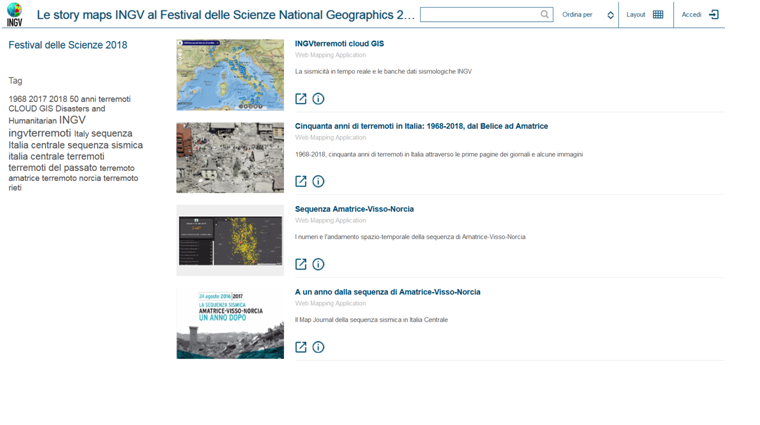
Task: Click the Layout label
Action: pyautogui.click(x=635, y=15)
